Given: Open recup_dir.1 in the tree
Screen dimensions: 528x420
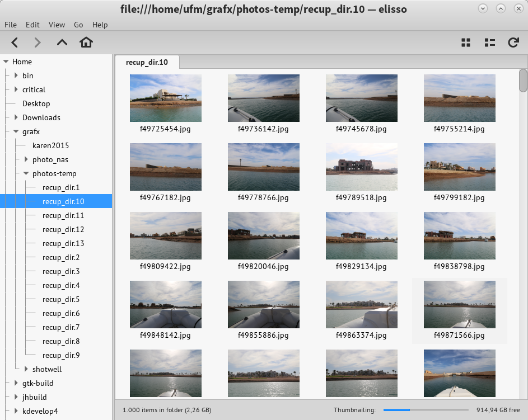Looking at the screenshot, I should point(61,188).
